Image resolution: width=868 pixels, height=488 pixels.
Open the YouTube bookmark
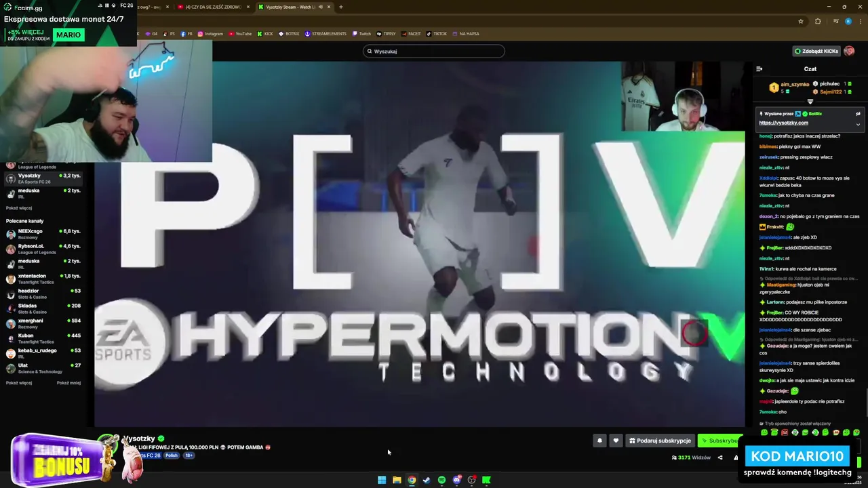[x=240, y=33]
